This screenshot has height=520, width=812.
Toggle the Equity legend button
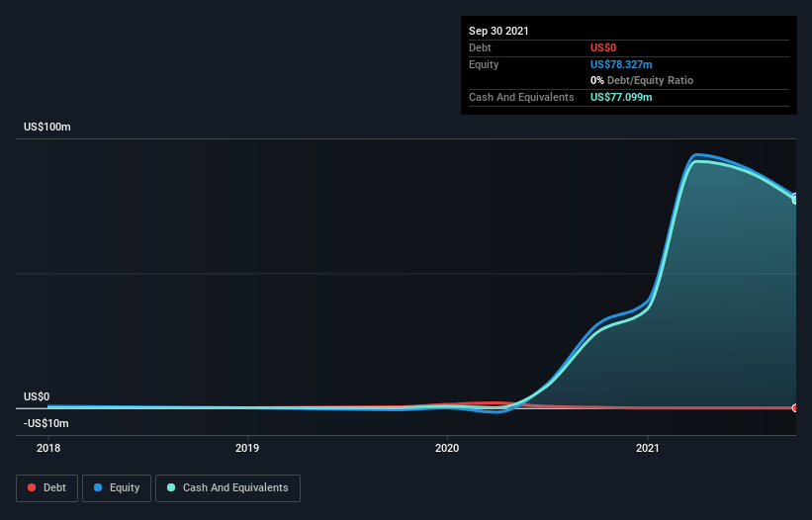pos(117,488)
